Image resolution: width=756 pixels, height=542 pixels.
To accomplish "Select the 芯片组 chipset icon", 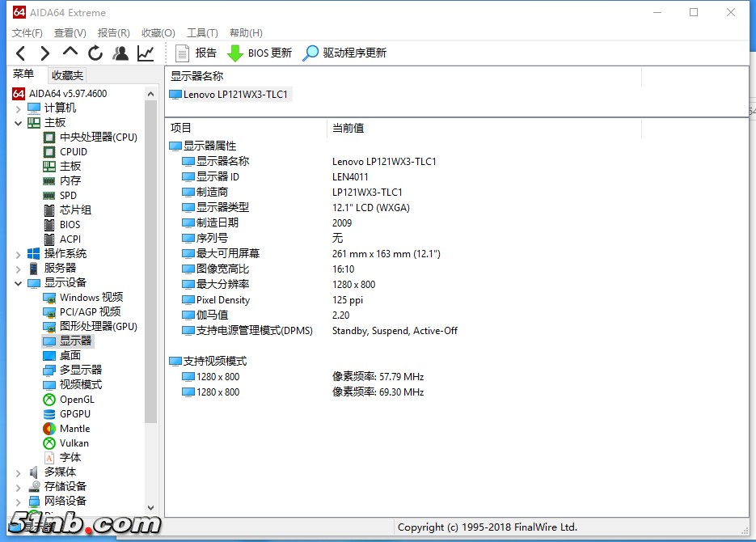I will (49, 210).
